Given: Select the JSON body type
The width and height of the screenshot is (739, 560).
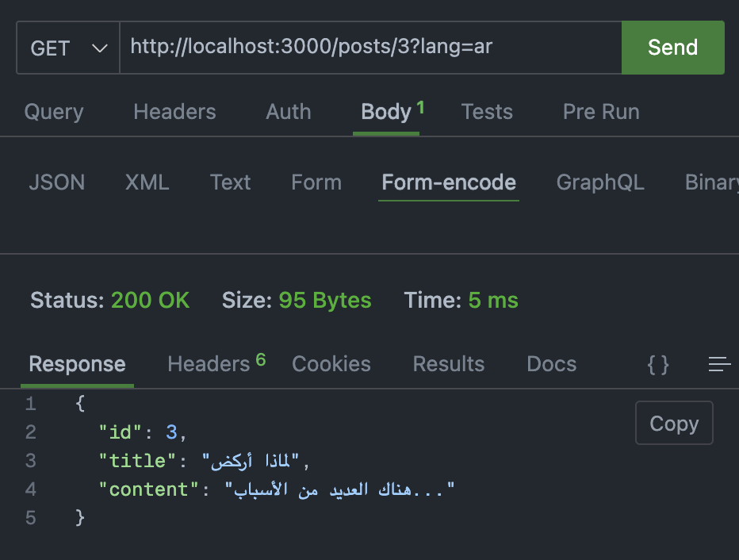Looking at the screenshot, I should (x=56, y=182).
